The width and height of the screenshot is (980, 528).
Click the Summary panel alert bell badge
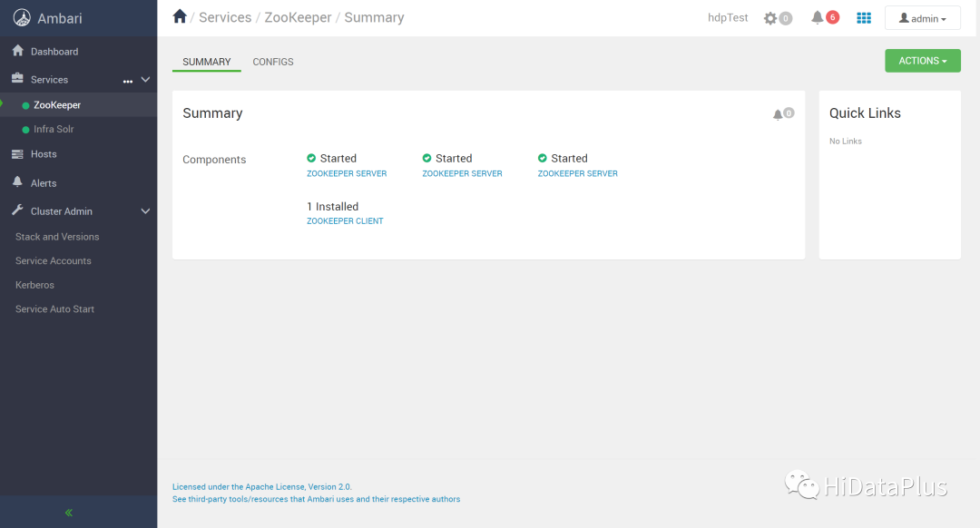click(783, 113)
